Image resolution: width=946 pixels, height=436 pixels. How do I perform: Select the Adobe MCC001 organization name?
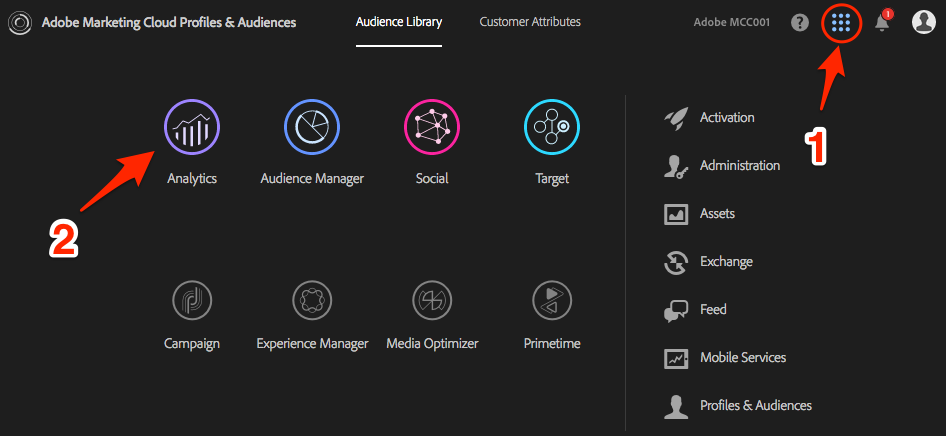tap(731, 23)
